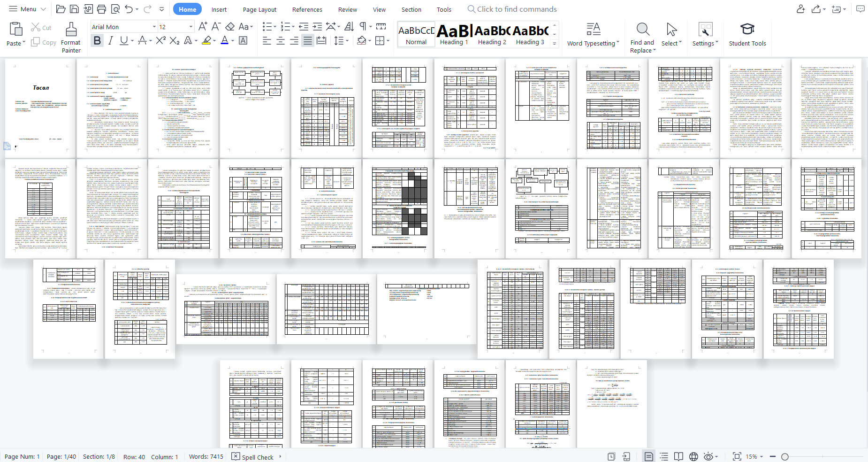Click the Sort icon

pos(349,26)
